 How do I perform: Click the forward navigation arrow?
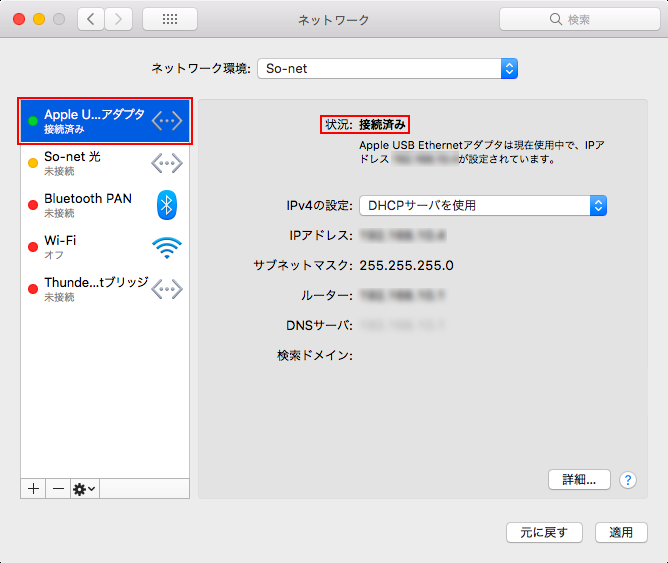[x=119, y=19]
